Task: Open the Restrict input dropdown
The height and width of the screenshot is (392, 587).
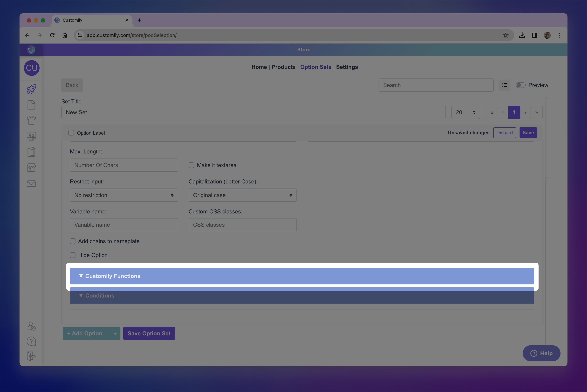Action: [124, 195]
